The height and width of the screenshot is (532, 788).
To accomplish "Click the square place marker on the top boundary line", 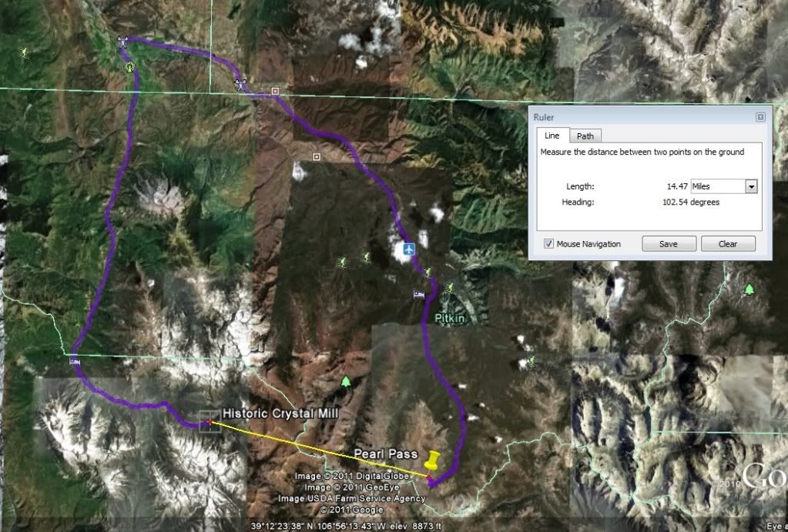I will pyautogui.click(x=275, y=91).
